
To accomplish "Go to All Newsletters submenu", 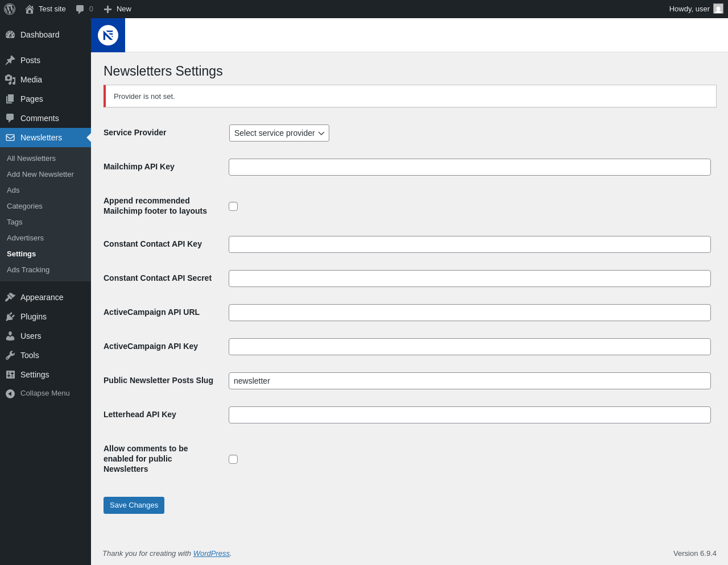I will pos(31,159).
